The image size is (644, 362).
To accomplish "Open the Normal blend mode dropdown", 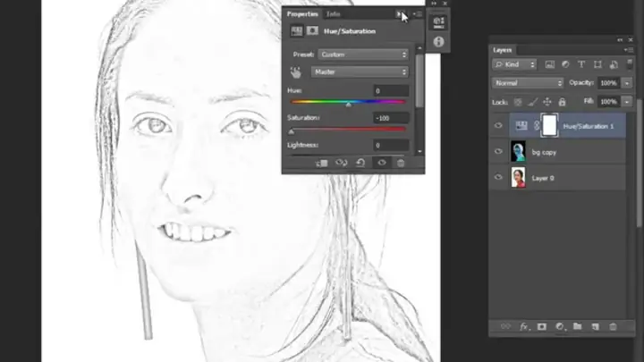I will pyautogui.click(x=528, y=83).
